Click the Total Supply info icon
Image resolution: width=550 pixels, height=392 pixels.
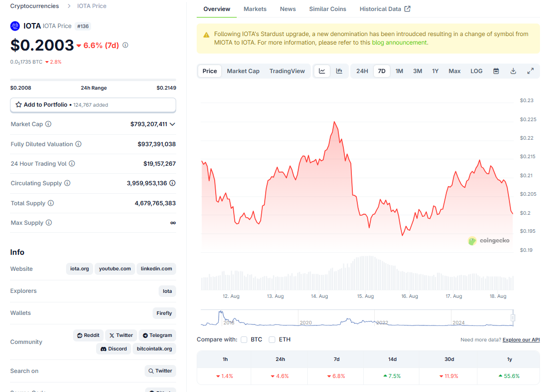coord(51,203)
